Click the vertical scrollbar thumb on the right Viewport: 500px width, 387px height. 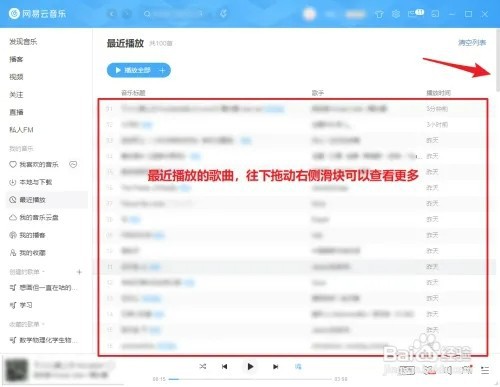(x=498, y=60)
